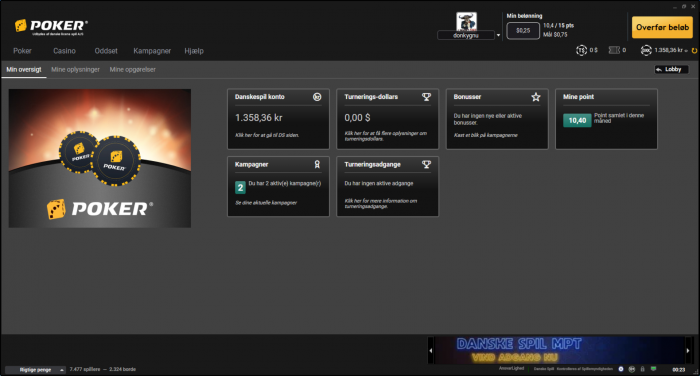The height and width of the screenshot is (376, 700).
Task: Open the Hjælp menu
Action: pyautogui.click(x=194, y=51)
